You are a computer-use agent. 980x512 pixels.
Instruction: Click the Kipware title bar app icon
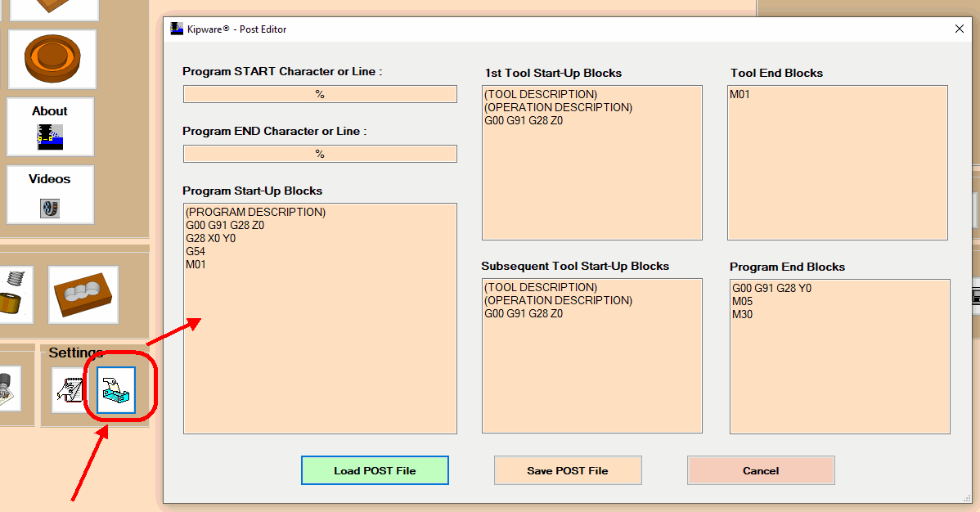coord(177,29)
